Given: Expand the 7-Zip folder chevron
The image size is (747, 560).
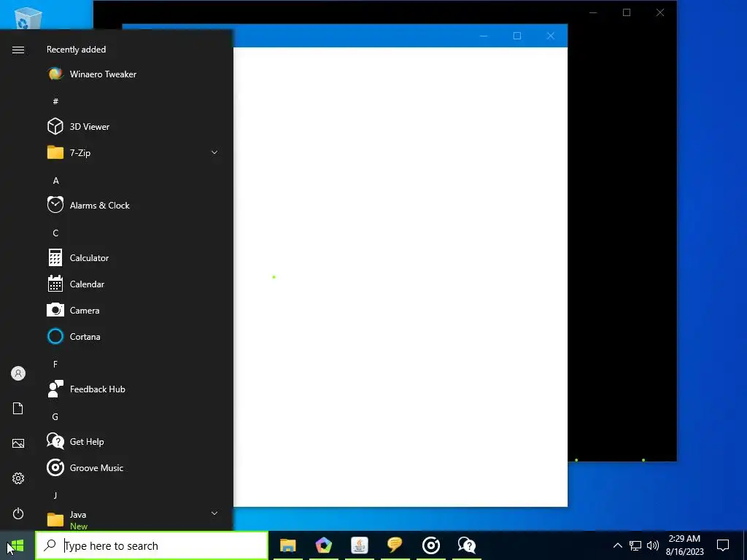Looking at the screenshot, I should coord(214,153).
